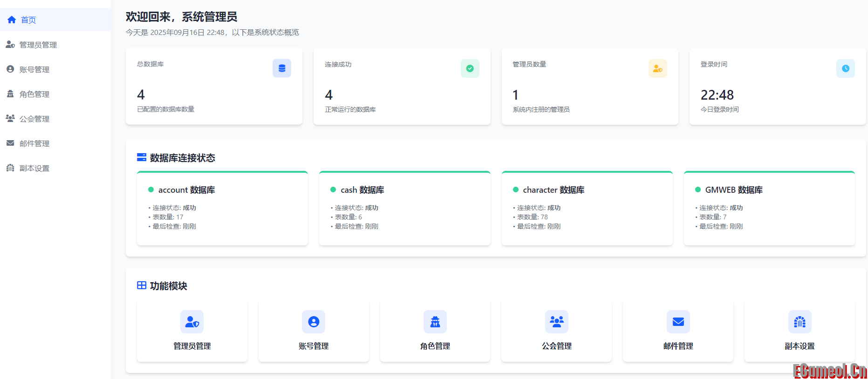Click the GMWEB 数据库 status card

[x=769, y=209]
